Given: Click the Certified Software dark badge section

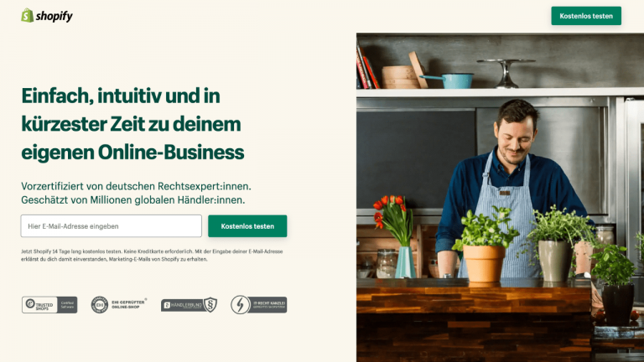Looking at the screenshot, I should pyautogui.click(x=67, y=305).
